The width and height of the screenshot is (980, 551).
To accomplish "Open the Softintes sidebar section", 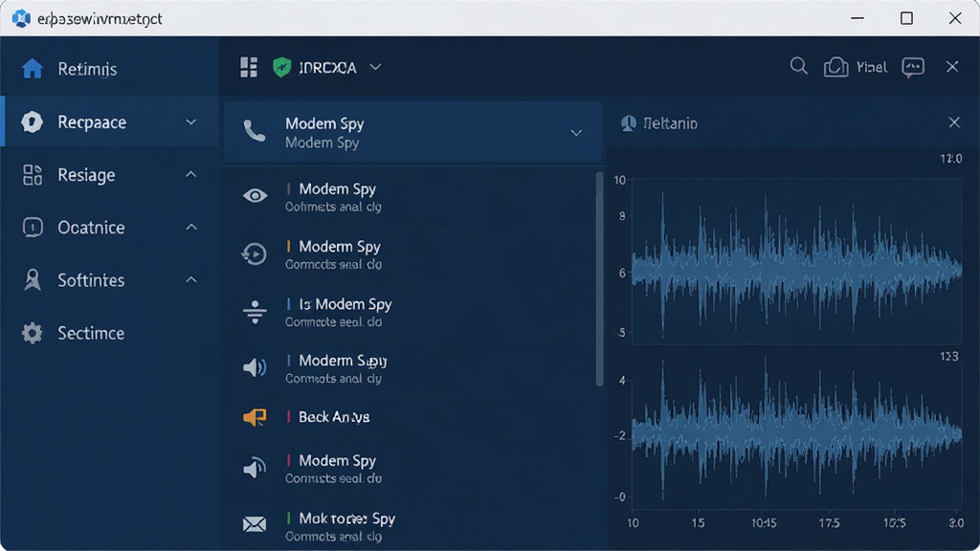I will point(109,280).
